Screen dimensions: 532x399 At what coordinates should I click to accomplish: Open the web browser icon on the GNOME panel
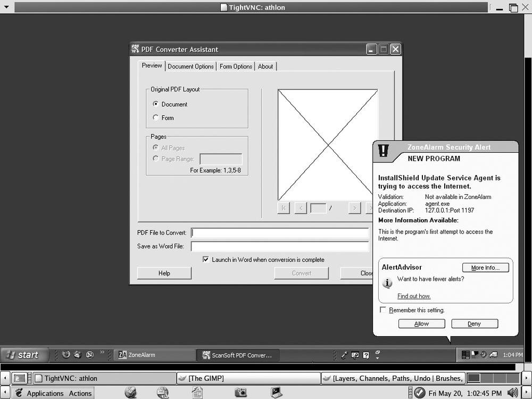click(x=130, y=393)
